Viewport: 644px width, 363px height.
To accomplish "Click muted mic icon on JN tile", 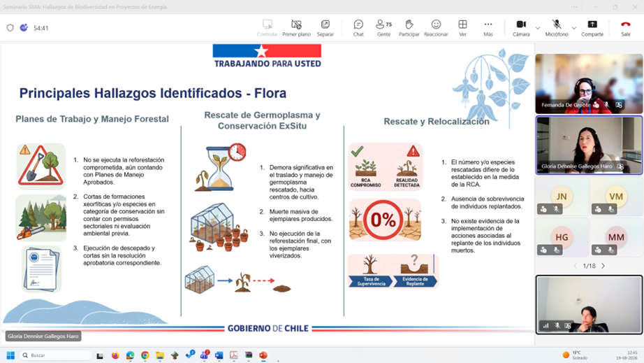I will [x=556, y=209].
